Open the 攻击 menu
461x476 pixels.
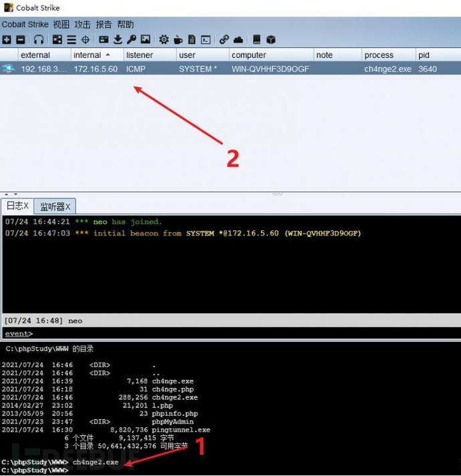tap(82, 24)
